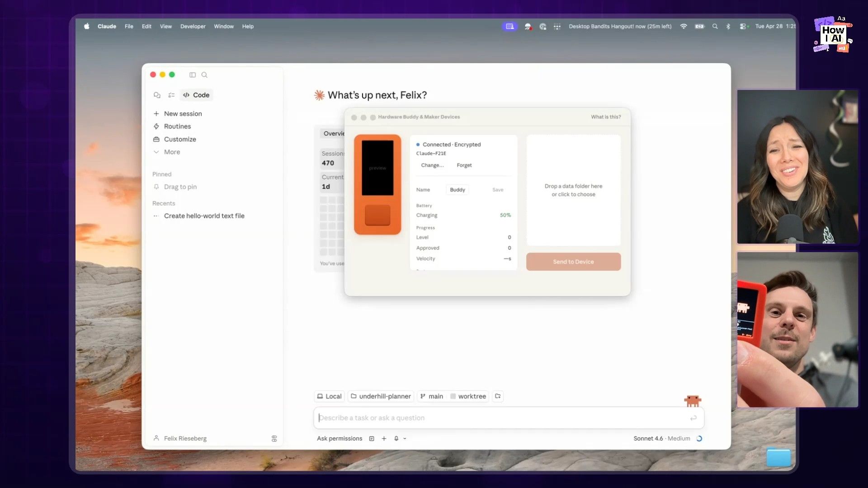Viewport: 868px width, 488px height.
Task: Click Send to Device
Action: coord(573,262)
